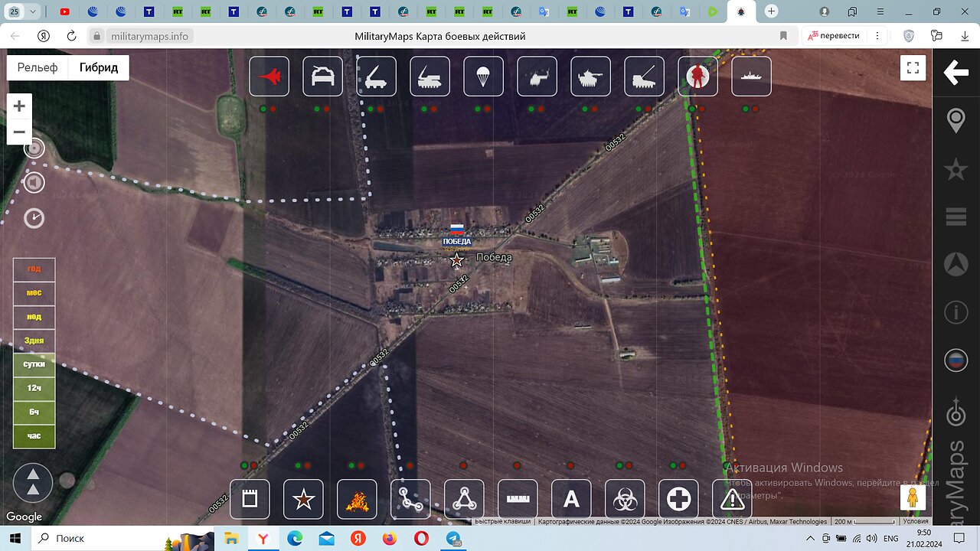Select the ruler measurement tool

(518, 500)
